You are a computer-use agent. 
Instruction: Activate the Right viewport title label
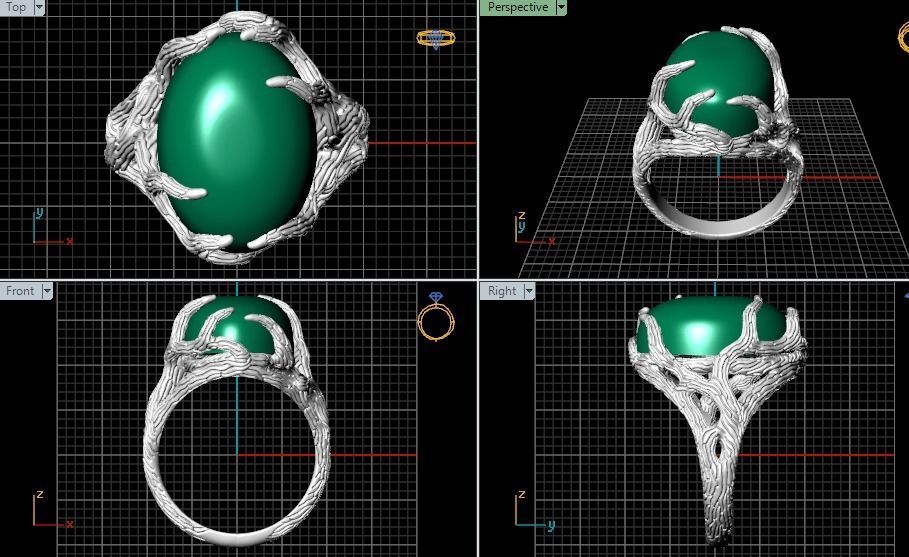(502, 290)
